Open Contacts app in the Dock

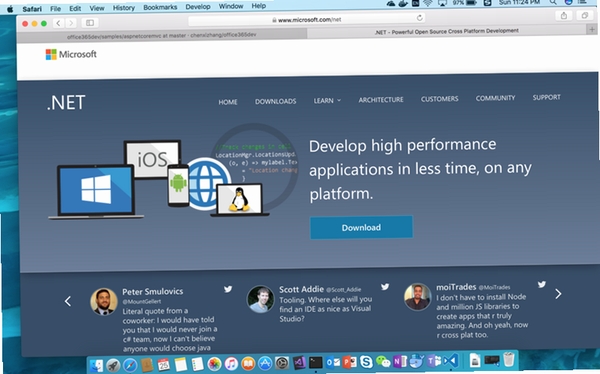(x=147, y=365)
